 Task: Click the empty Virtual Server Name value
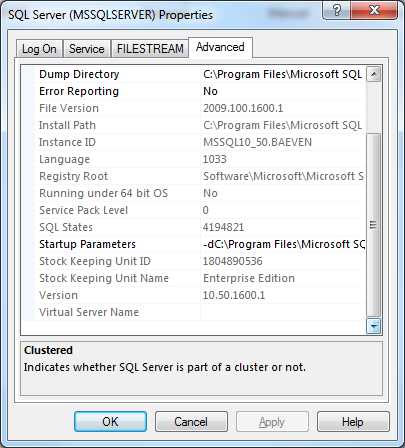(x=282, y=312)
